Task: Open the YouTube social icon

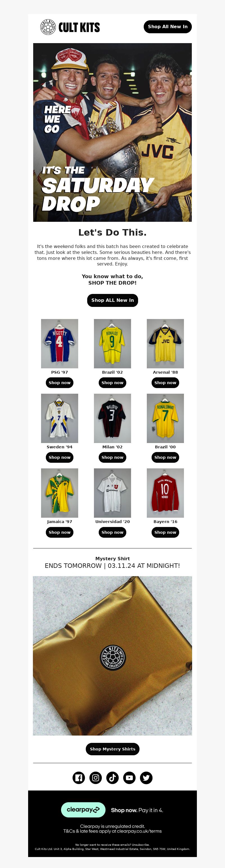Action: click(129, 778)
